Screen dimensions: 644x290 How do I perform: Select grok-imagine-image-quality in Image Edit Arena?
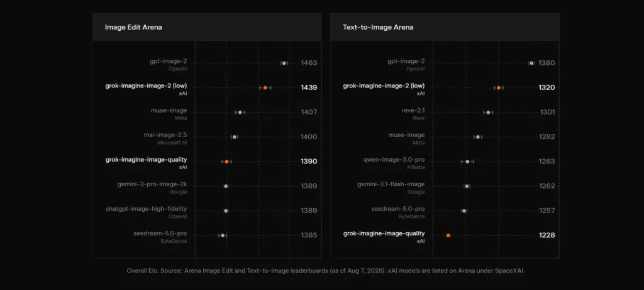click(x=146, y=159)
